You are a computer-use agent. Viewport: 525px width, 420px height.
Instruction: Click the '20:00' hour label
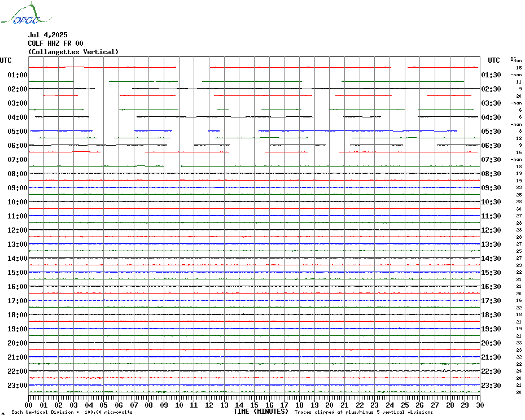tap(17, 343)
